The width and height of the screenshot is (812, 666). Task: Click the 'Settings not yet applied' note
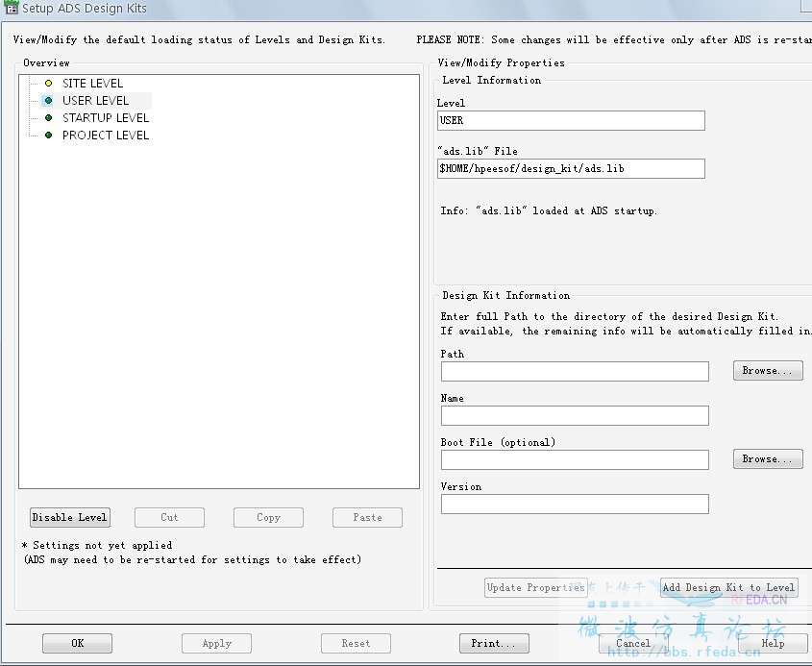pyautogui.click(x=97, y=545)
